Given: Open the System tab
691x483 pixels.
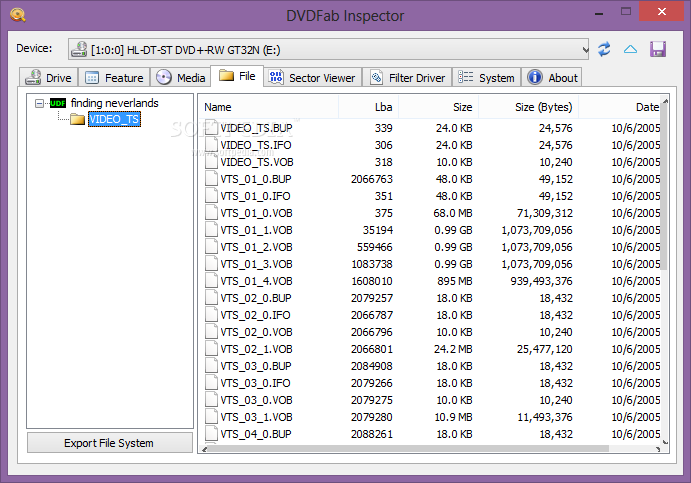Looking at the screenshot, I should coord(486,78).
